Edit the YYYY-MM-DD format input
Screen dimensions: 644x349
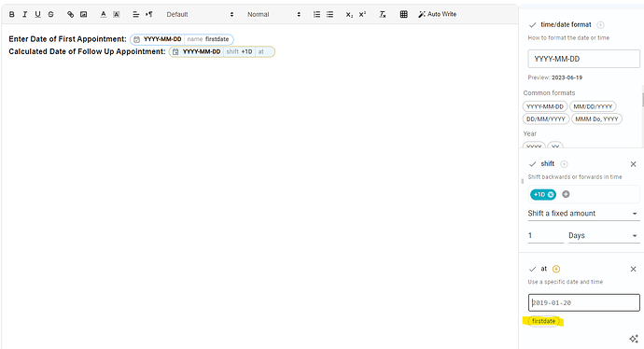click(583, 59)
